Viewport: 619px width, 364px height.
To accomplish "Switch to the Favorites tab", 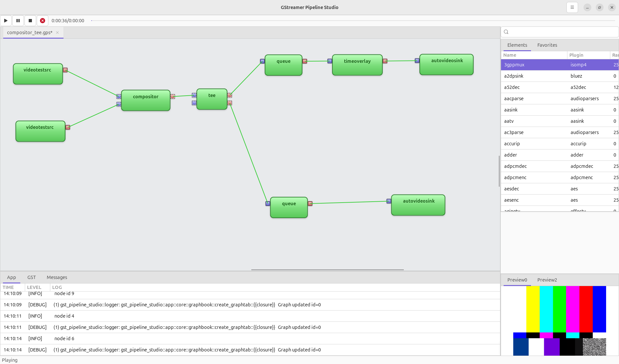I will [x=547, y=45].
